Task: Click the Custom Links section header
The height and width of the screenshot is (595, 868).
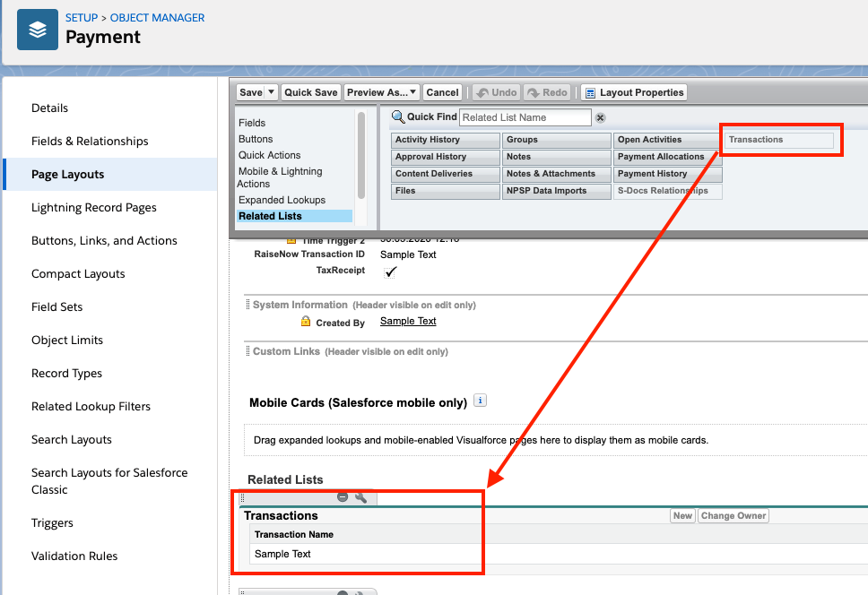Action: [x=351, y=351]
